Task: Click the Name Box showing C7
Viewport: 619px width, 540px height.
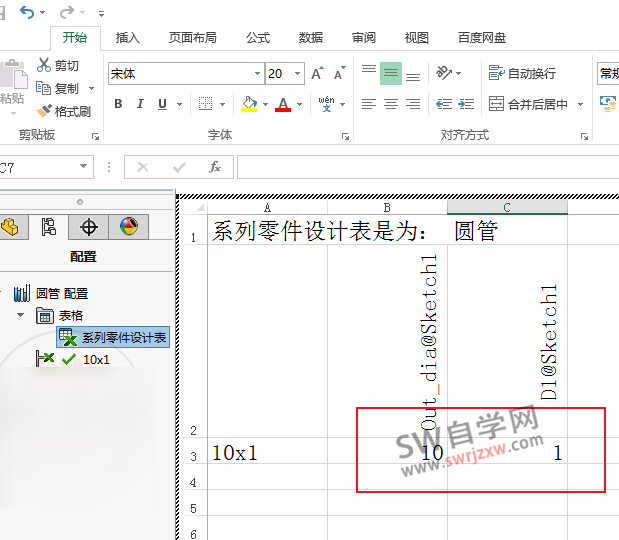Action: 38,167
